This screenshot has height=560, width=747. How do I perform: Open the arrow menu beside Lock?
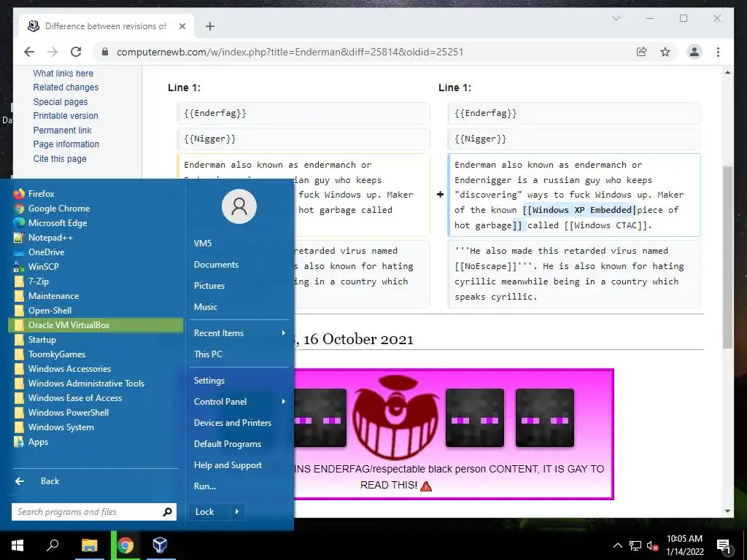(x=237, y=512)
